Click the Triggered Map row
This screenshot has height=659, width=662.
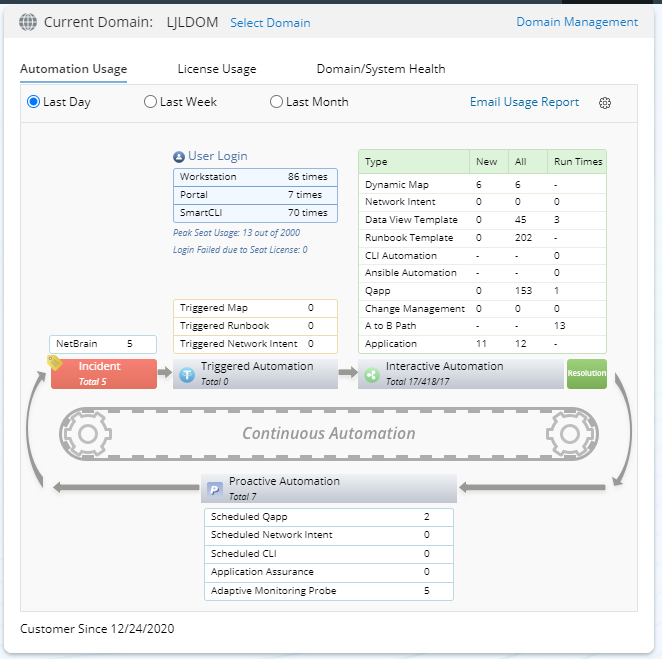click(255, 308)
